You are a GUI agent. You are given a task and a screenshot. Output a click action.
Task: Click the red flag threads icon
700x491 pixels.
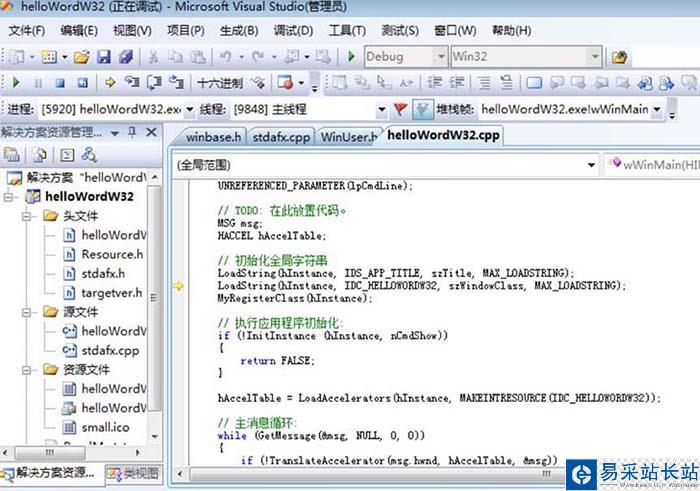click(x=400, y=109)
